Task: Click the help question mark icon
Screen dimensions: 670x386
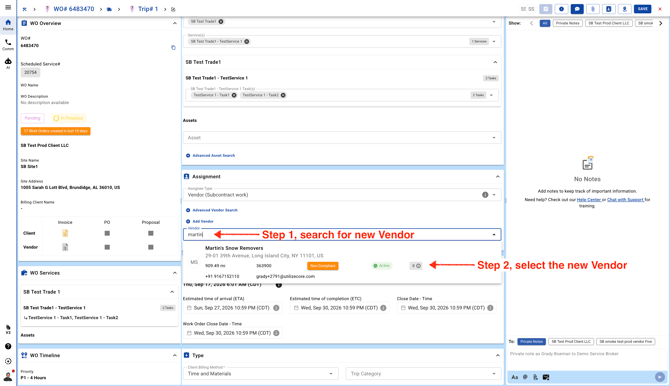Action: click(8, 346)
